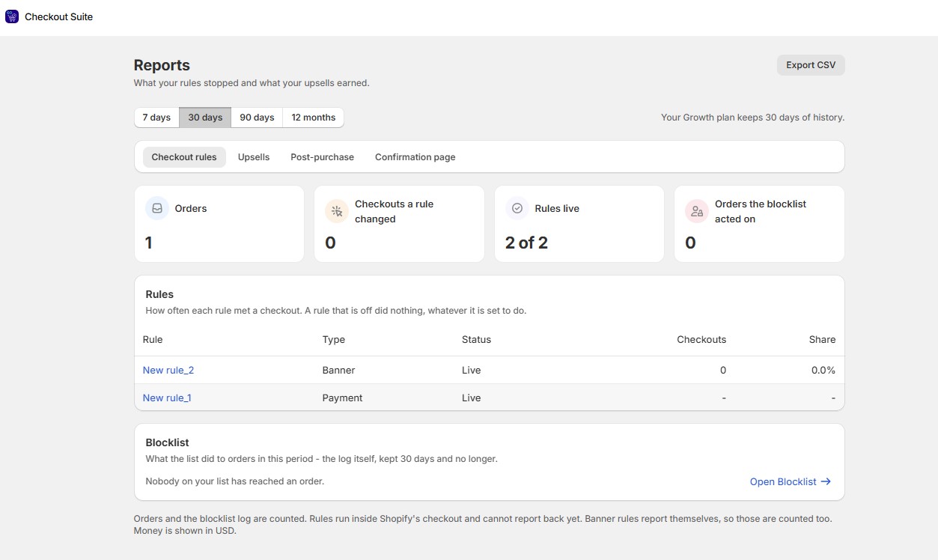Click the Orders count value 1
Screen dimensions: 938x560
(148, 243)
